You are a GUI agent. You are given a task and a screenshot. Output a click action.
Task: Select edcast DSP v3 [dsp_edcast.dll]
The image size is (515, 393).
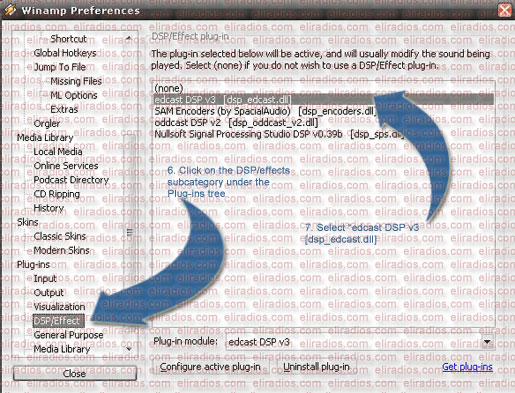pos(323,100)
